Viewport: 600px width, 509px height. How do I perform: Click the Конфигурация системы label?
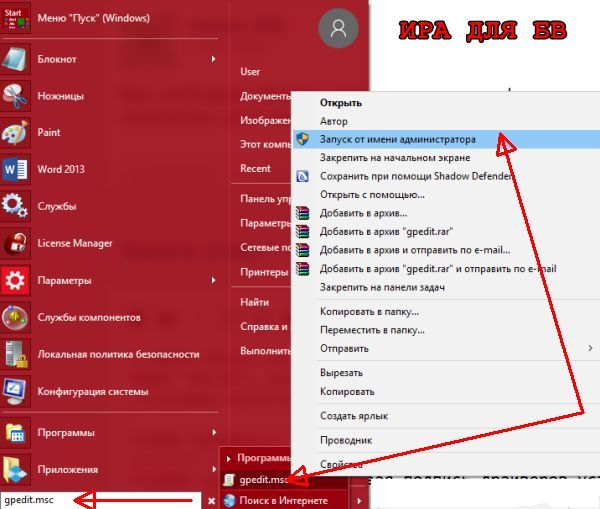click(93, 392)
